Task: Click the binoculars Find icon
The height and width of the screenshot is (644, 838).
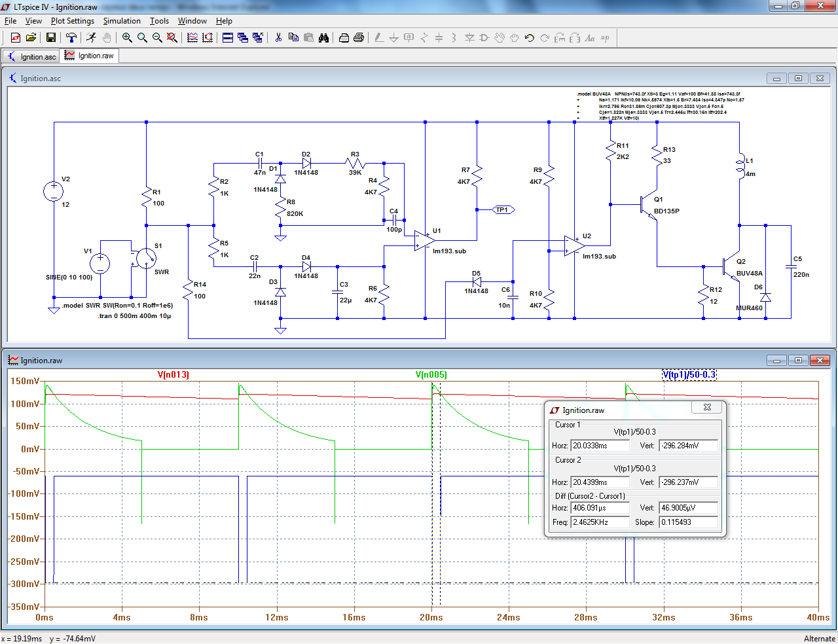Action: tap(323, 38)
